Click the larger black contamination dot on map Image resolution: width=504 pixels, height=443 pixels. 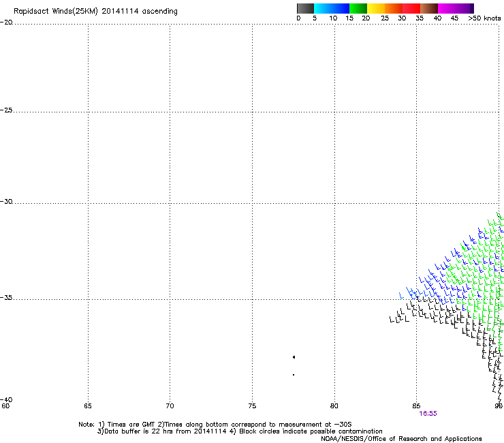(294, 357)
